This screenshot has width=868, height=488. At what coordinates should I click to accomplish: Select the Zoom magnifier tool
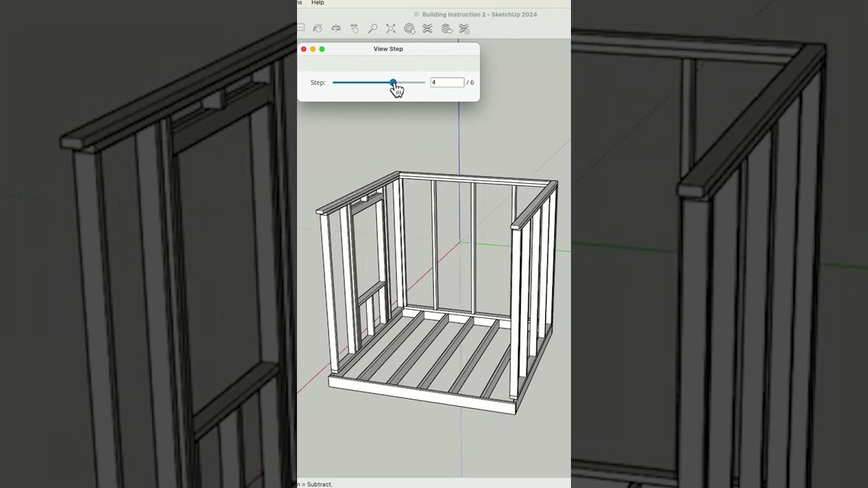[372, 28]
